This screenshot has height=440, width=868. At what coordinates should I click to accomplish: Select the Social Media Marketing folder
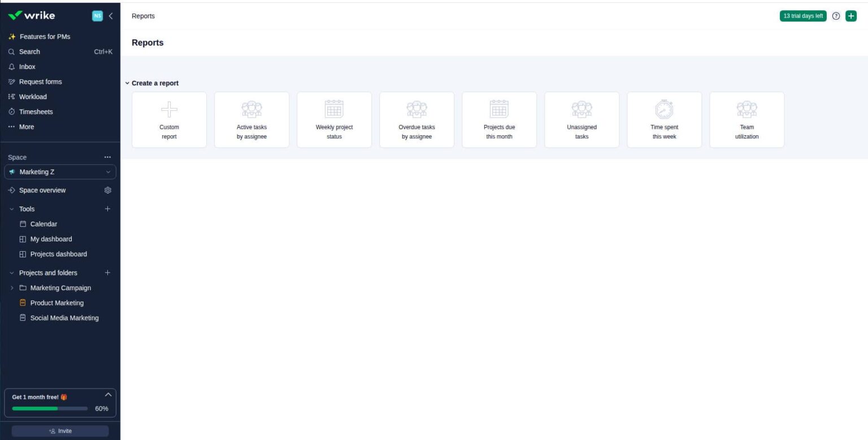(64, 317)
